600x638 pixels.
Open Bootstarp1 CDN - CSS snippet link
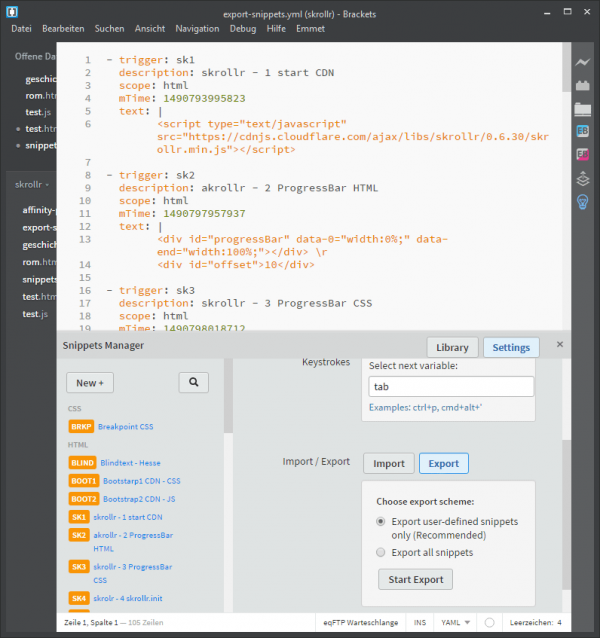click(x=142, y=481)
